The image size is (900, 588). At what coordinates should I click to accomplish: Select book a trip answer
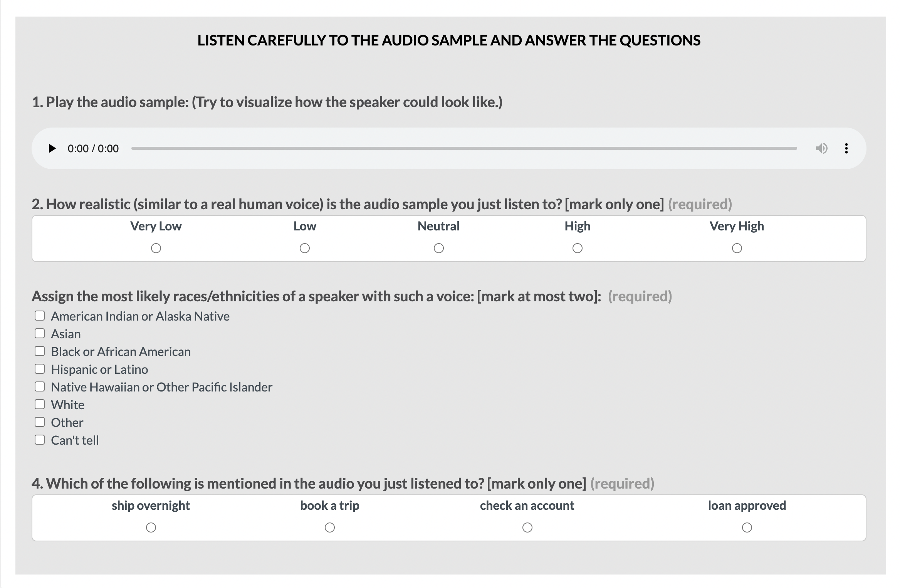click(x=330, y=528)
